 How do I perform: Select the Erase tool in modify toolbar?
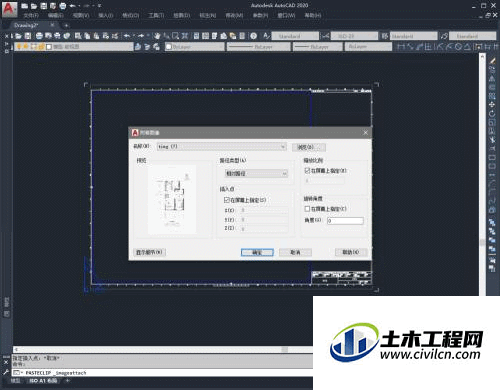pos(492,61)
